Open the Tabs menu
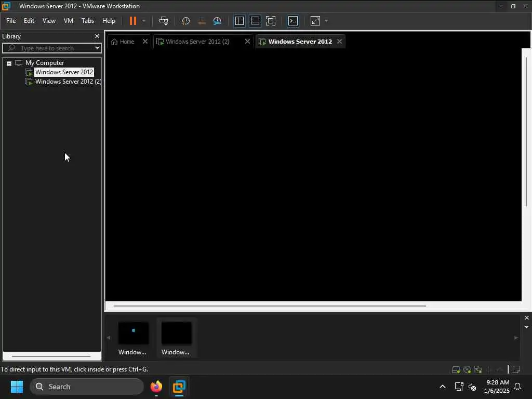Image resolution: width=532 pixels, height=399 pixels. [x=87, y=21]
